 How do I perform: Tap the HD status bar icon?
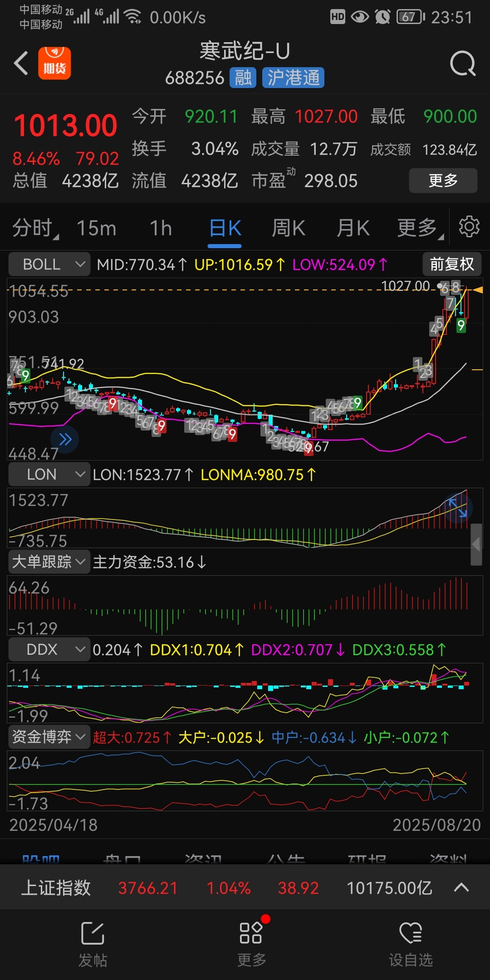click(337, 17)
